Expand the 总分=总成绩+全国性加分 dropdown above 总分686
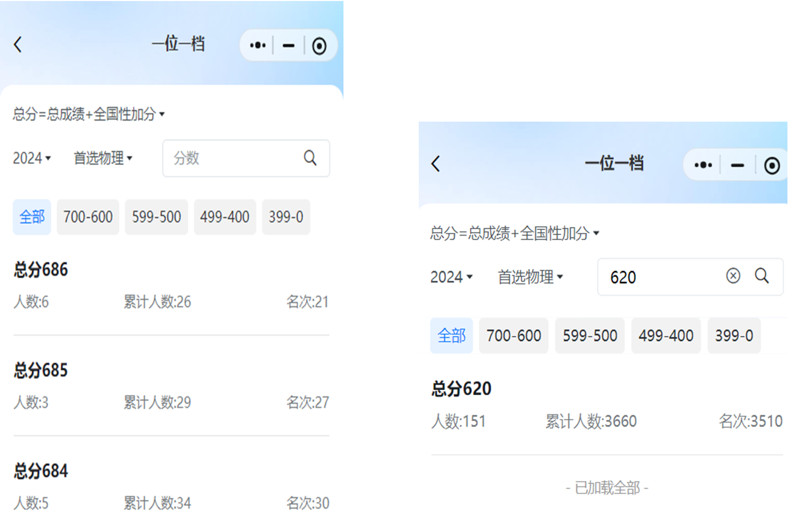Image resolution: width=792 pixels, height=532 pixels. (x=88, y=114)
